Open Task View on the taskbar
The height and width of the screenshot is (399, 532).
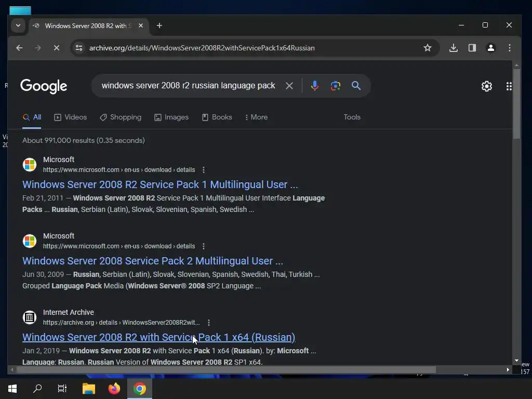[x=62, y=389]
